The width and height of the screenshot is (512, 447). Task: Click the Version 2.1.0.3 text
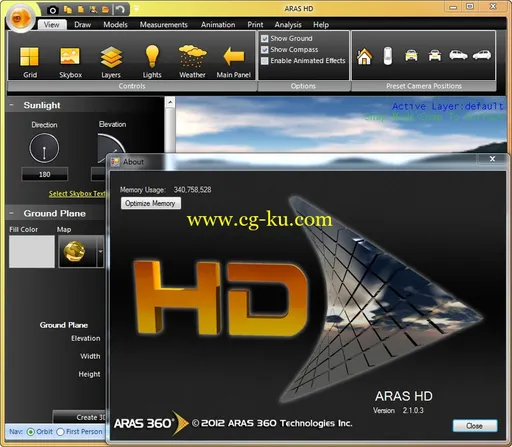(x=398, y=410)
